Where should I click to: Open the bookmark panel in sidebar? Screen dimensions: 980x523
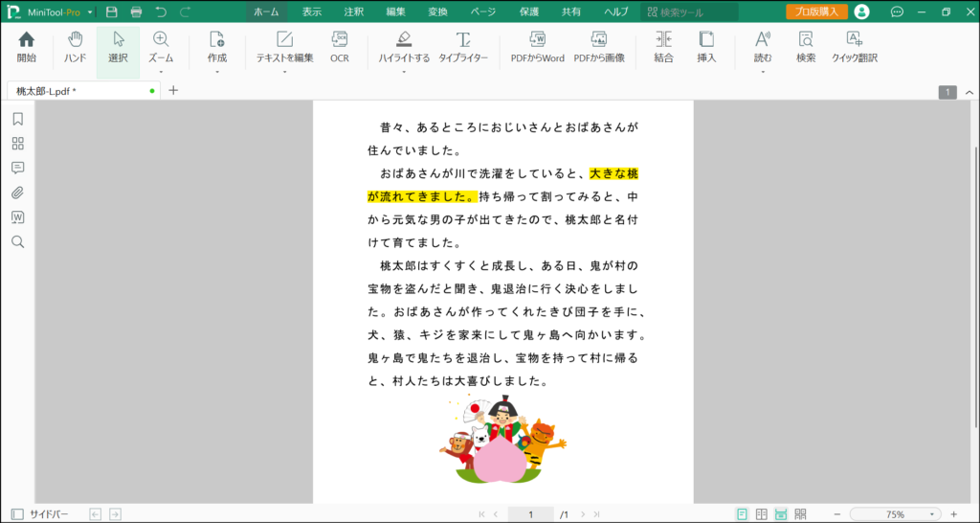click(17, 119)
